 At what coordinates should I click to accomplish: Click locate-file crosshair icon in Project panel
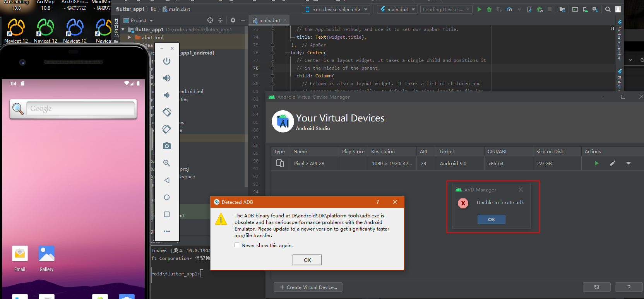(210, 20)
